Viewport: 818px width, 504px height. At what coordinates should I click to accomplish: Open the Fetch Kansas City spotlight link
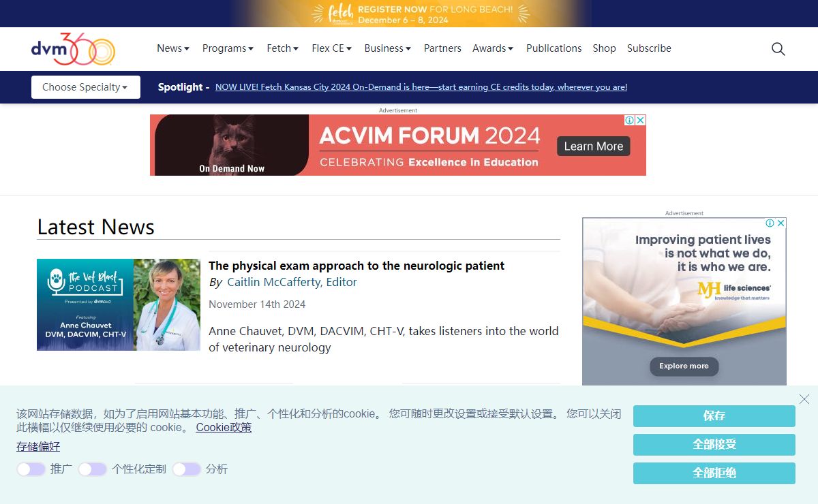pyautogui.click(x=421, y=87)
